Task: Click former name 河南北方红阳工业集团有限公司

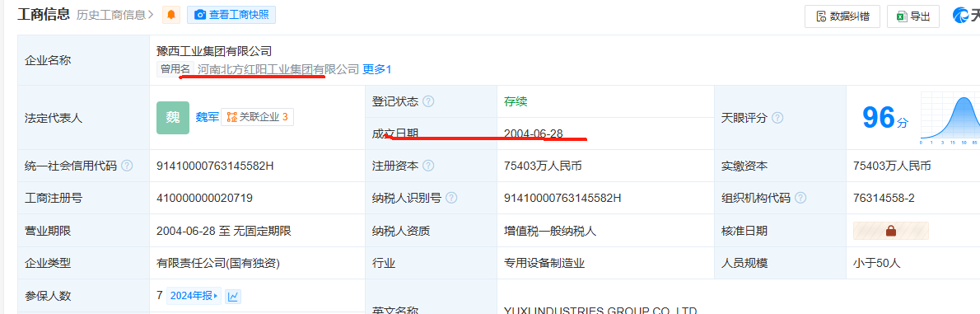Action: pos(278,69)
